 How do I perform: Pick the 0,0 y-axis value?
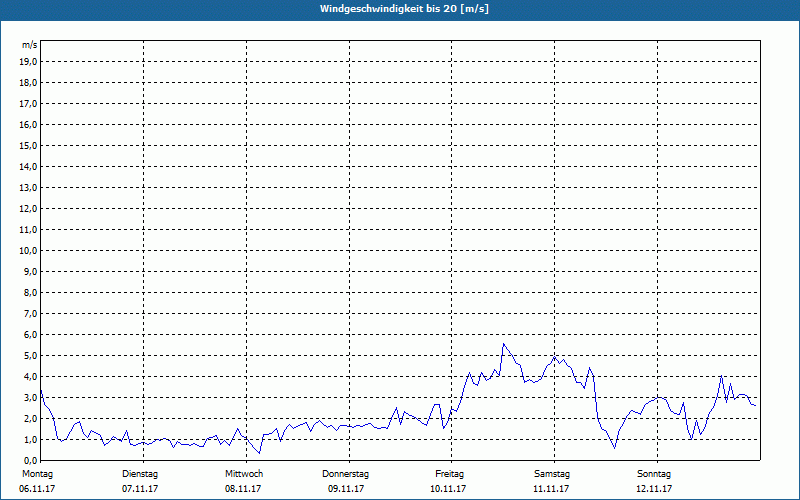point(31,461)
